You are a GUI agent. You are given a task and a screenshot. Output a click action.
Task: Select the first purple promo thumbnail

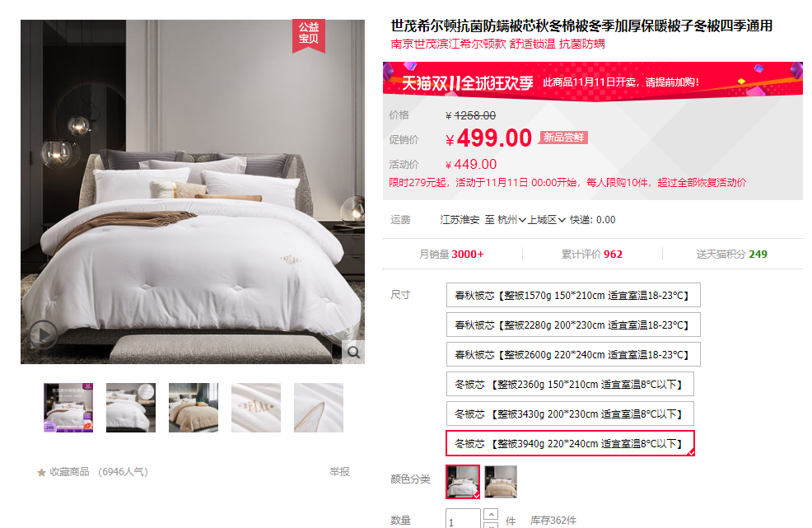point(68,408)
